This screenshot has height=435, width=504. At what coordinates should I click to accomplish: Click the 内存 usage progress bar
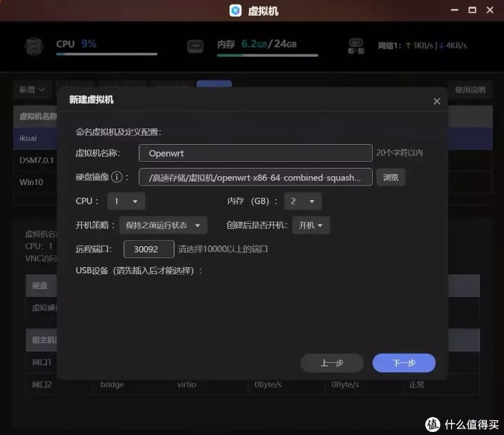(x=268, y=55)
